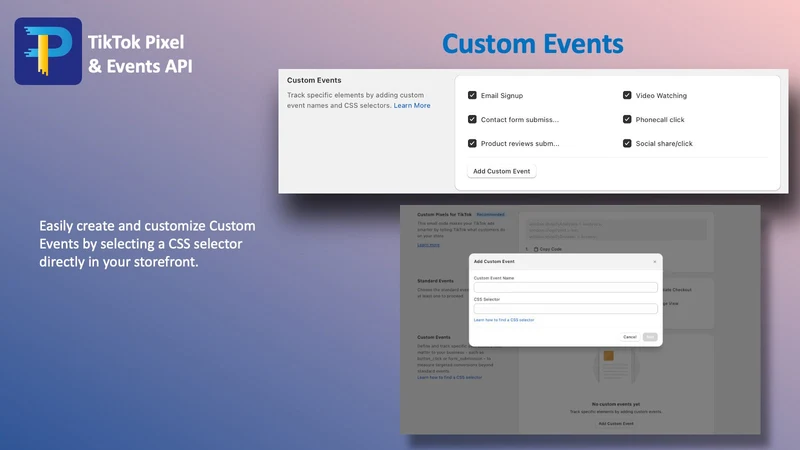This screenshot has width=800, height=450.
Task: Click "No custom events yet" text
Action: pyautogui.click(x=616, y=404)
